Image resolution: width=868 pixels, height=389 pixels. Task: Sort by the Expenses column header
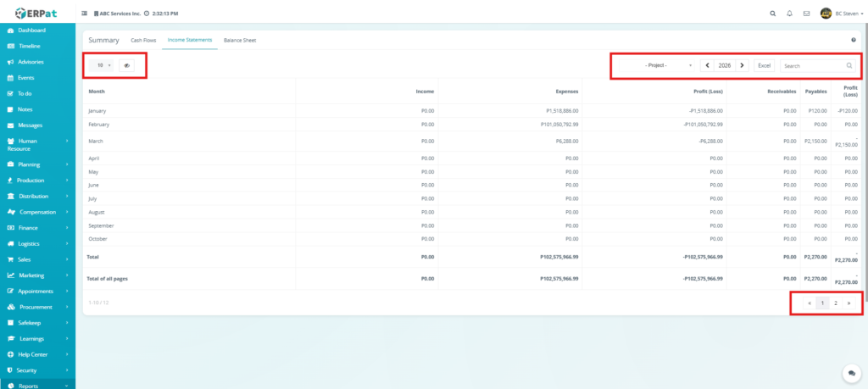click(510, 91)
